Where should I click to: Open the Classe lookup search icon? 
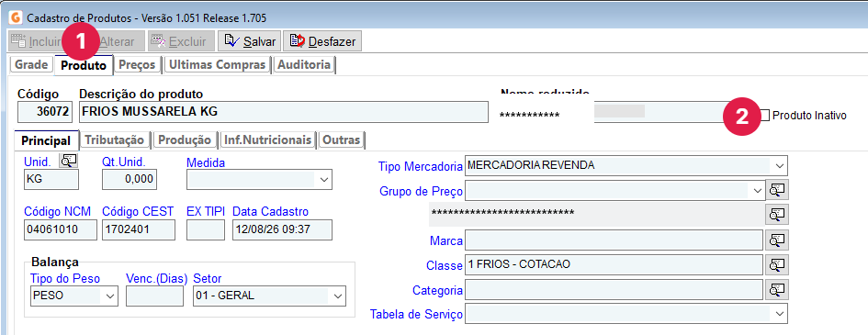[x=777, y=265]
